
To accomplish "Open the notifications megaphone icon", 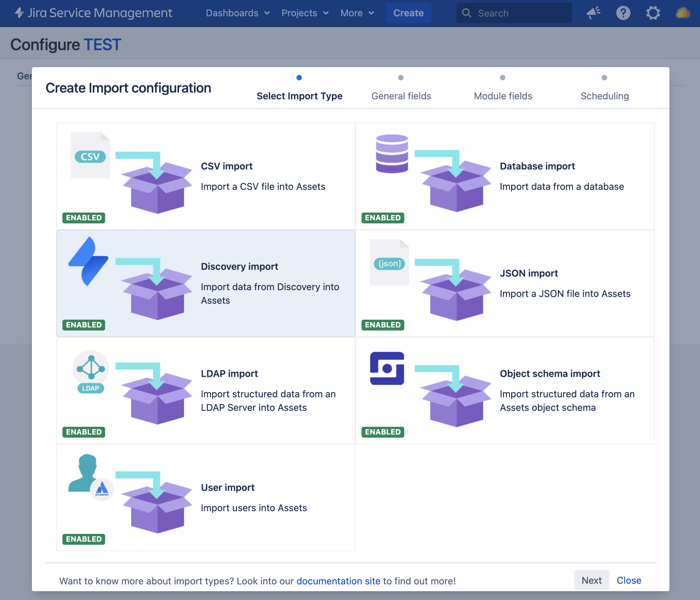I will click(594, 13).
